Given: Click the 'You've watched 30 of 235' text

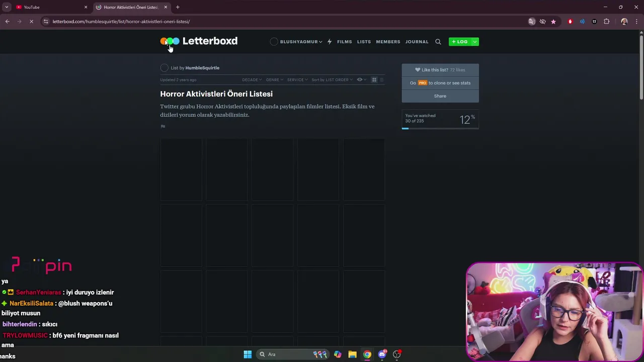Looking at the screenshot, I should point(421,118).
